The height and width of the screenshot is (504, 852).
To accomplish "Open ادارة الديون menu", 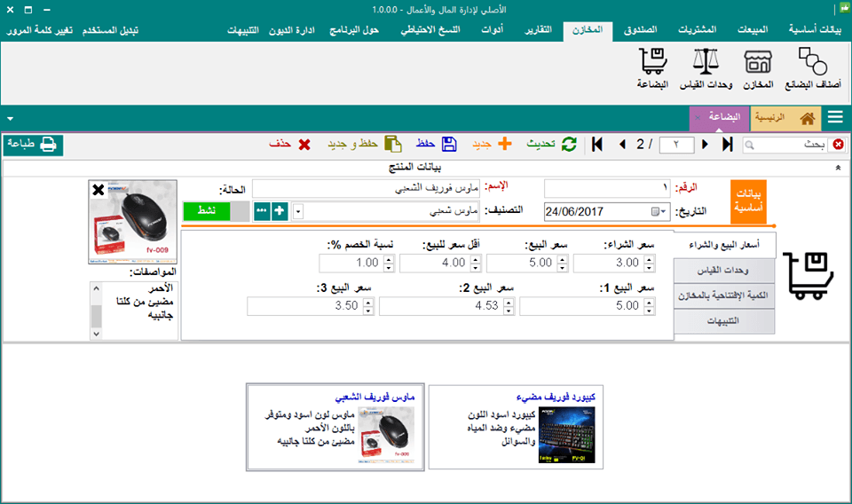I will [292, 30].
